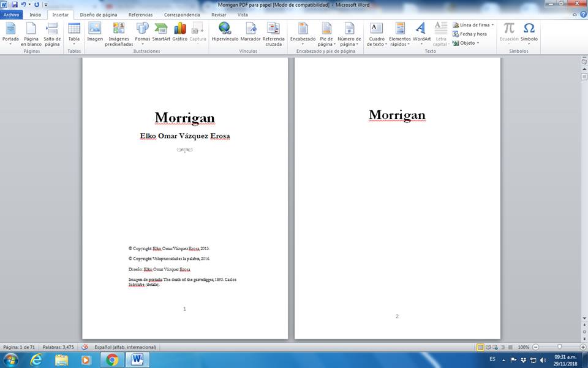588x368 pixels.
Task: Toggle the spelling check status icon
Action: [85, 347]
